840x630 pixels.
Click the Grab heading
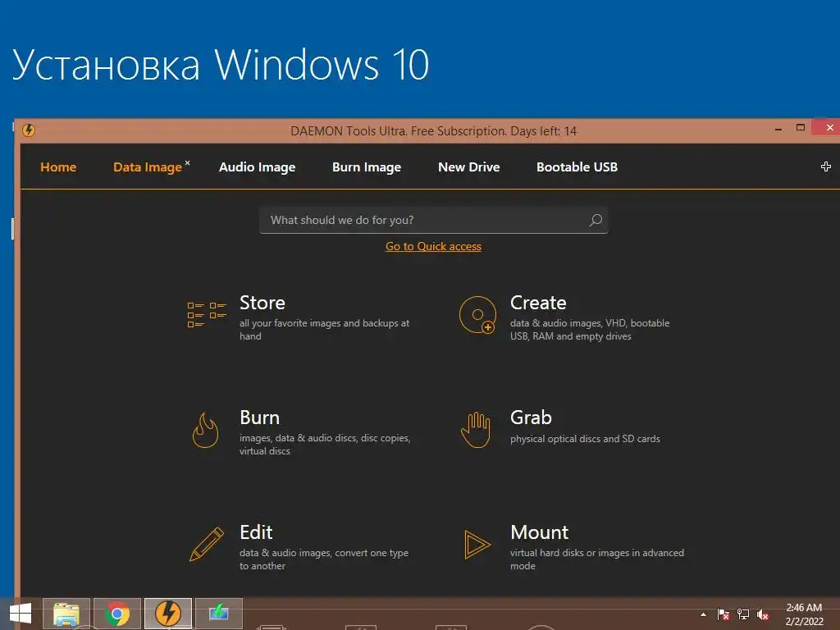(x=531, y=418)
